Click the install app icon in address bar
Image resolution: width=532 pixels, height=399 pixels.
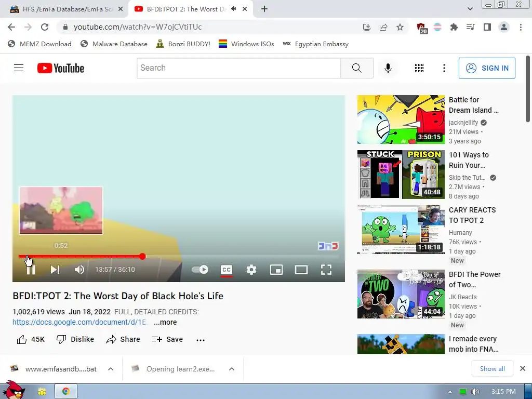pyautogui.click(x=366, y=27)
